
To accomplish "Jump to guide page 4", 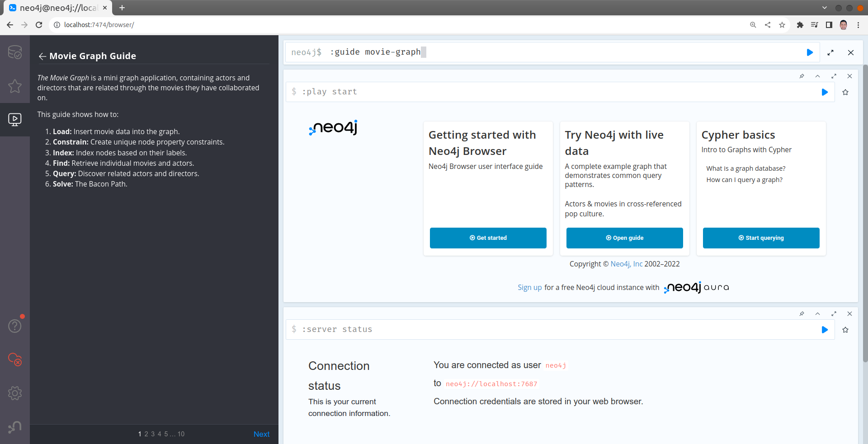I will click(159, 434).
